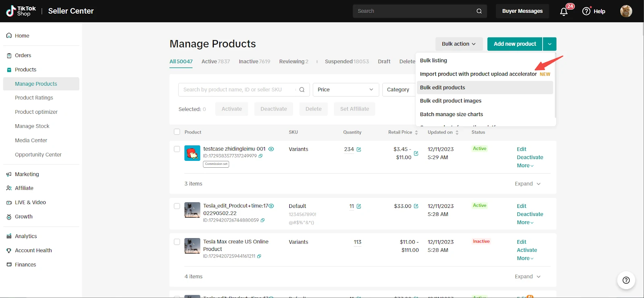Open the Help question mark icon

(x=586, y=11)
